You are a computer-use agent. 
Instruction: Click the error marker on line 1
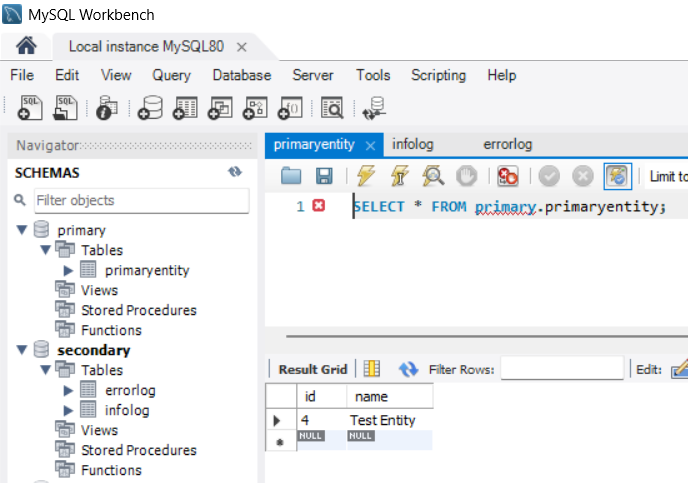(319, 205)
